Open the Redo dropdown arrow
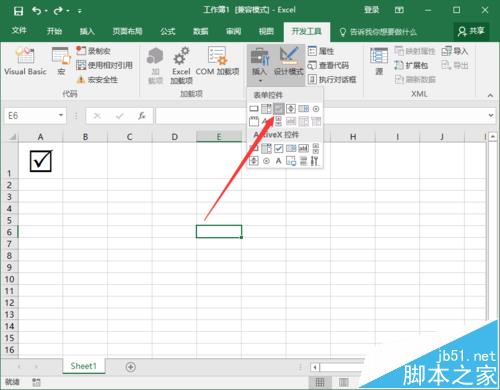This screenshot has height=390, width=500. [x=68, y=11]
